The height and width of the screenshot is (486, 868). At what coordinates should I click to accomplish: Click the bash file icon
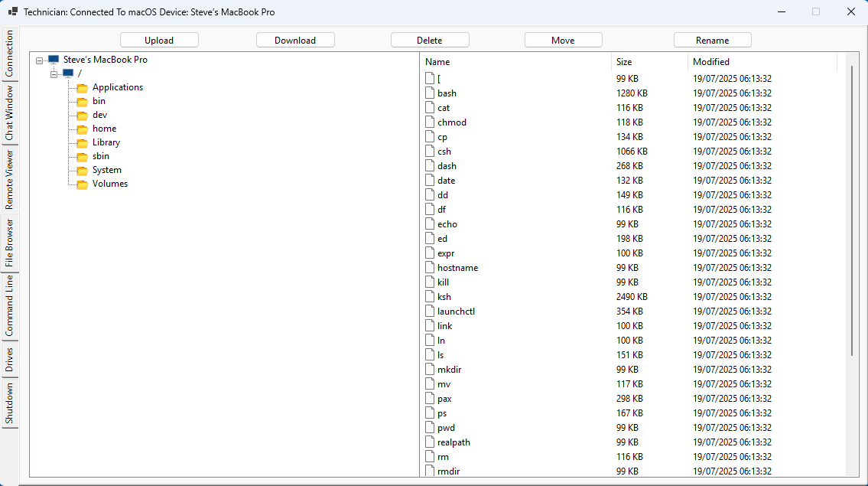pyautogui.click(x=430, y=93)
